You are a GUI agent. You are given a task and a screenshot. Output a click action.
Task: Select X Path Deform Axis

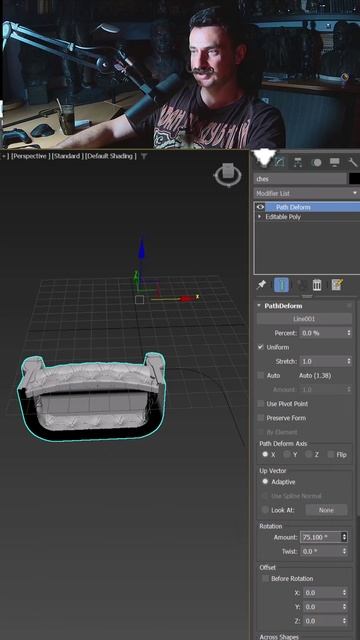265,454
